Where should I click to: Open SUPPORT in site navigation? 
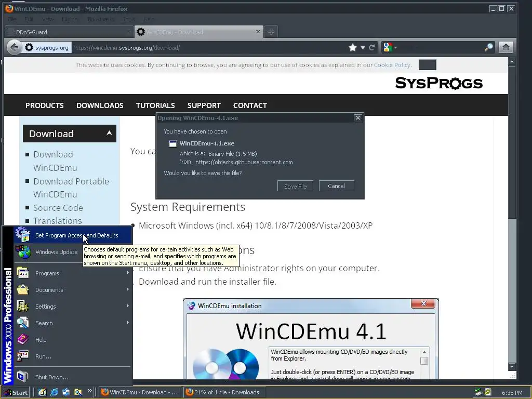(204, 105)
